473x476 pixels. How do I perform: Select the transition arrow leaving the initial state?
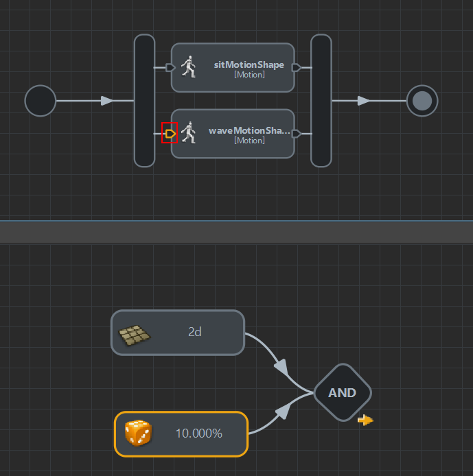[x=95, y=101]
